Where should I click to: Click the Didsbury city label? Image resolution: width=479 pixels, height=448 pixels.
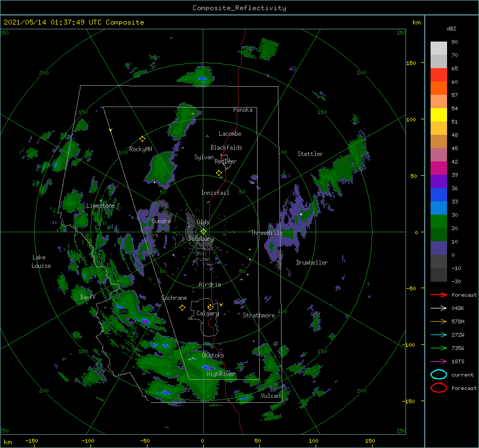pyautogui.click(x=201, y=239)
